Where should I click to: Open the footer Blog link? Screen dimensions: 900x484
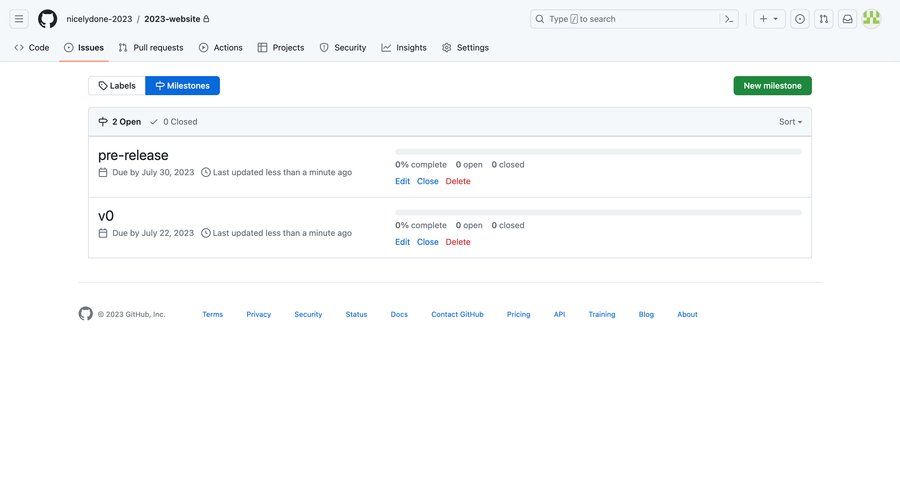click(x=646, y=314)
